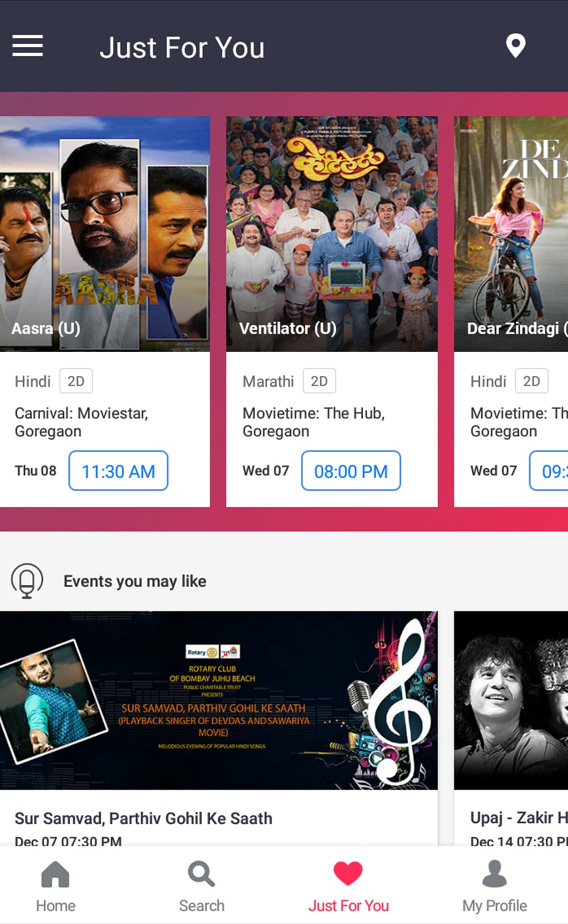Tap the location pin icon
The height and width of the screenshot is (924, 568).
point(516,46)
